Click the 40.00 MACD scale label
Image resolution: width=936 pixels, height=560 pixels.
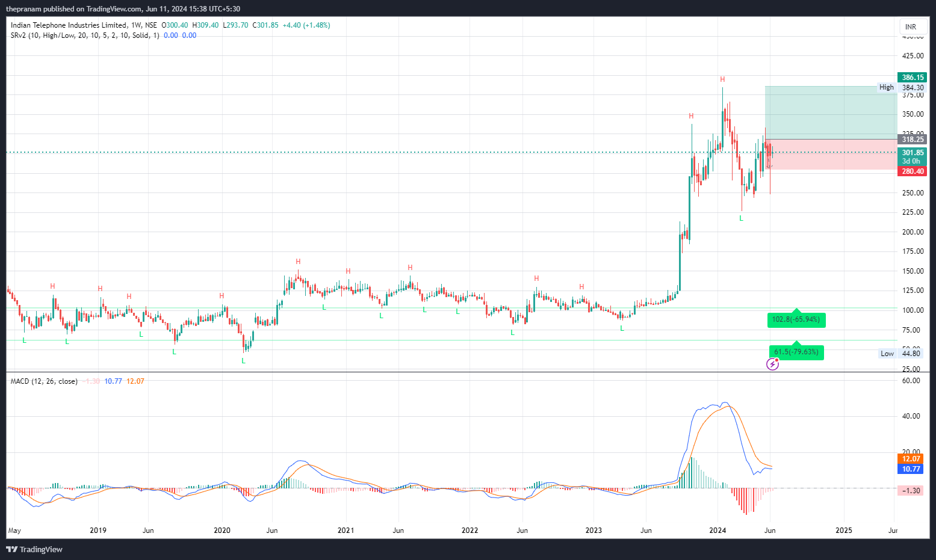click(911, 416)
